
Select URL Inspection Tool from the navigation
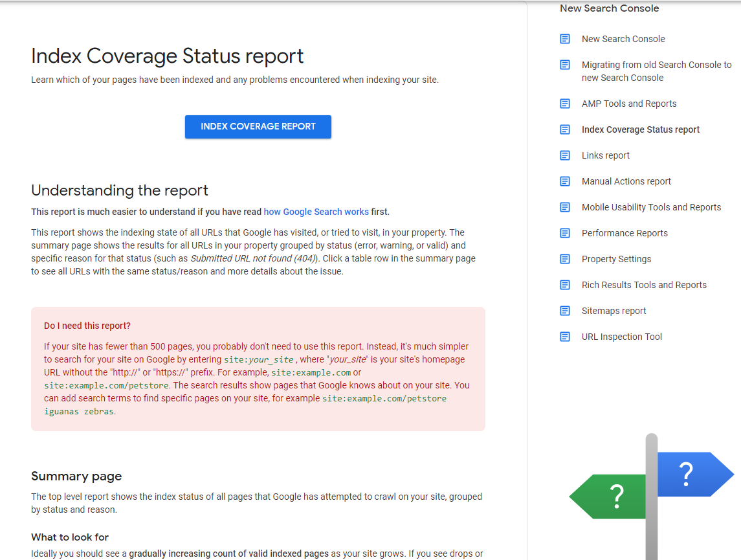point(622,337)
